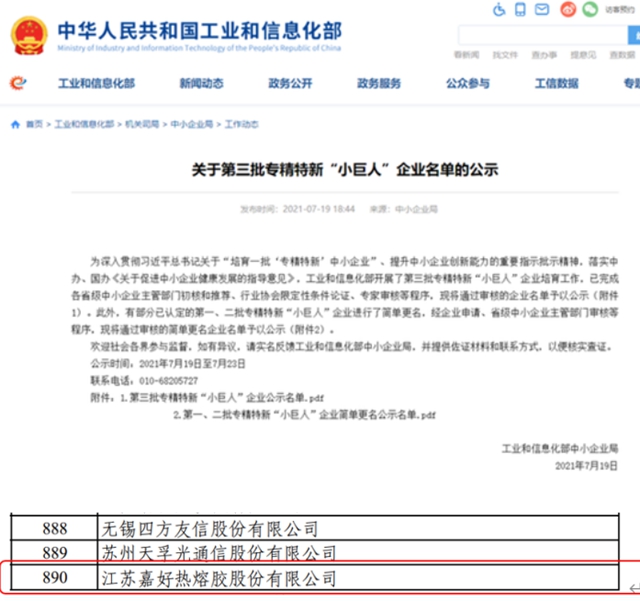The width and height of the screenshot is (640, 601).
Task: Click the national emblem logo
Action: (x=29, y=36)
